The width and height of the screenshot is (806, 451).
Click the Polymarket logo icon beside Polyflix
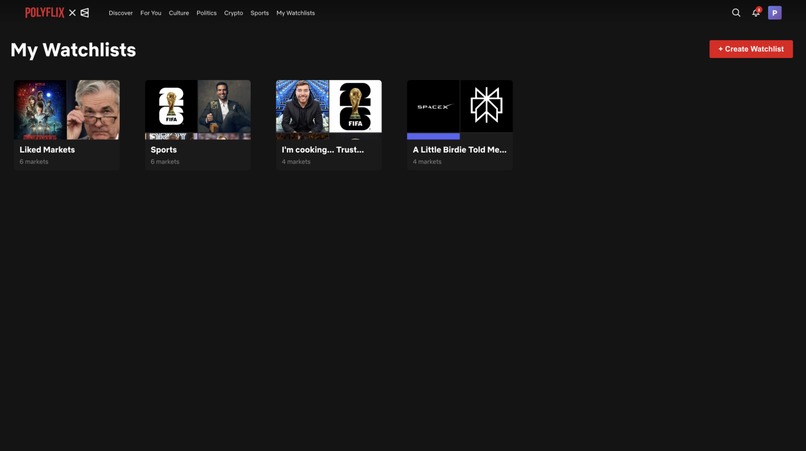coord(85,13)
